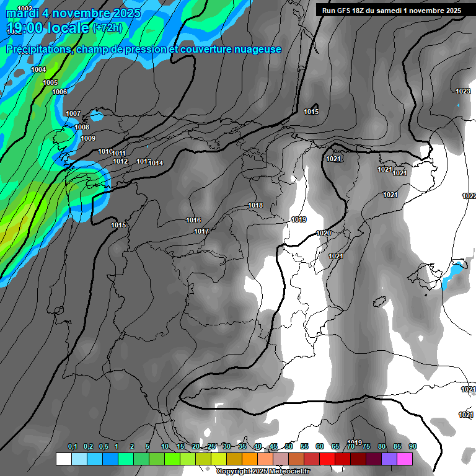This screenshot has height=476, width=476.
Task: Click the '19:00 locale' time label
Action: click(48, 28)
